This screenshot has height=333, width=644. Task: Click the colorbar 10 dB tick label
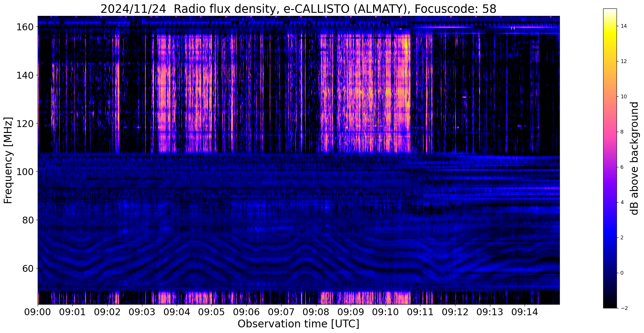tap(624, 97)
